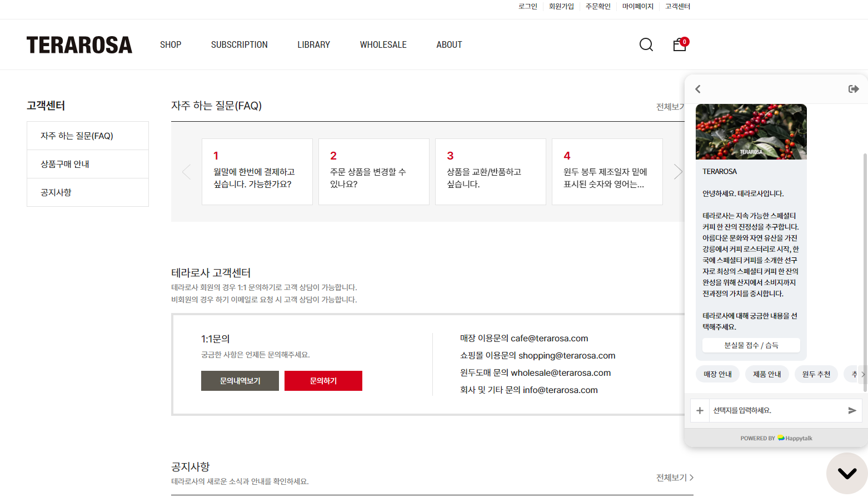Go back using chat back arrow
Viewport: 868px width, 502px height.
(x=698, y=89)
